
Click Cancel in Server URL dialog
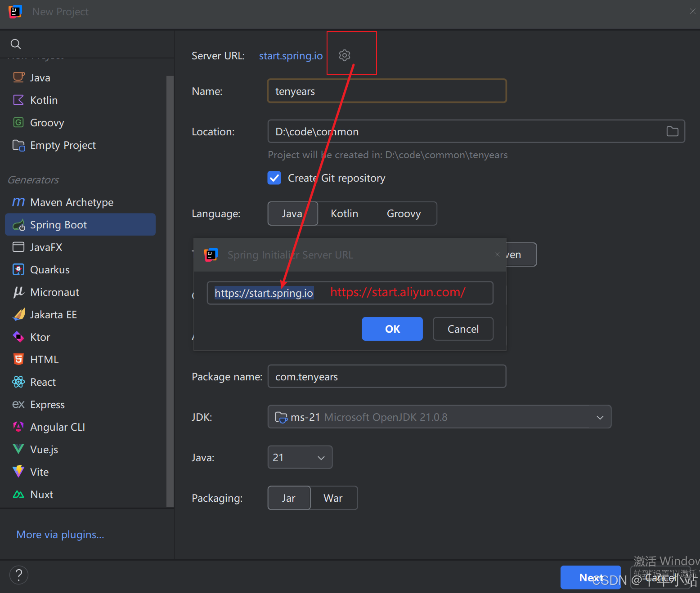463,329
